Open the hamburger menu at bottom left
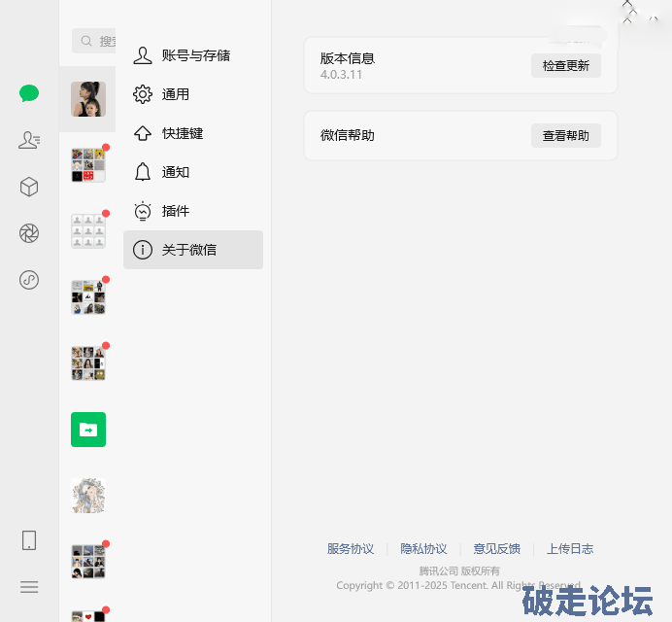Screen dimensions: 672x622 click(29, 586)
